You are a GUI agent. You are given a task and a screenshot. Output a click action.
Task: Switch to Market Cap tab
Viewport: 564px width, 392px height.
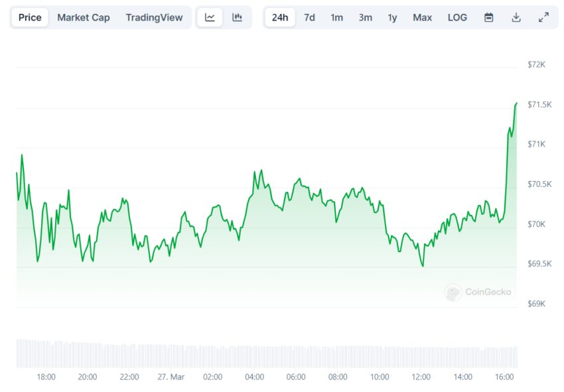point(84,17)
